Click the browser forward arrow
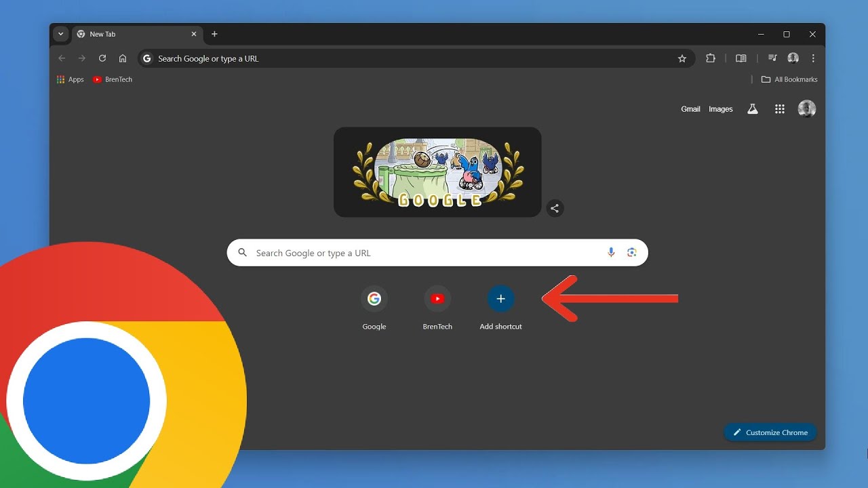 click(x=82, y=58)
